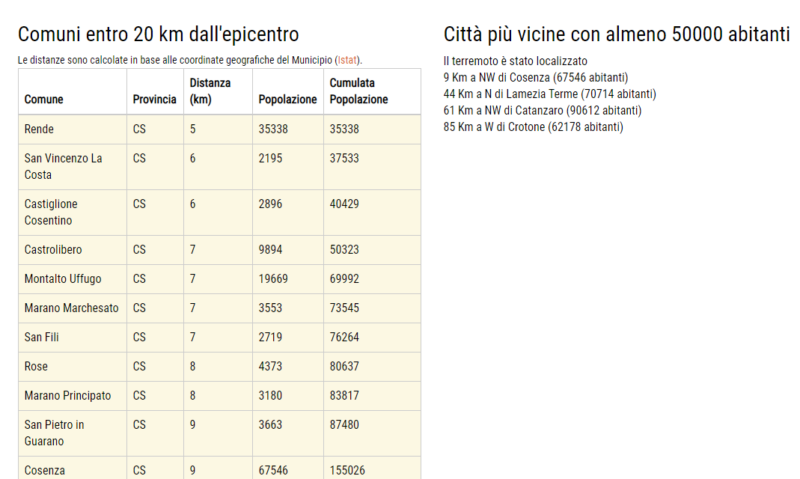Select the San Pietro in Guarano cell

click(x=72, y=433)
